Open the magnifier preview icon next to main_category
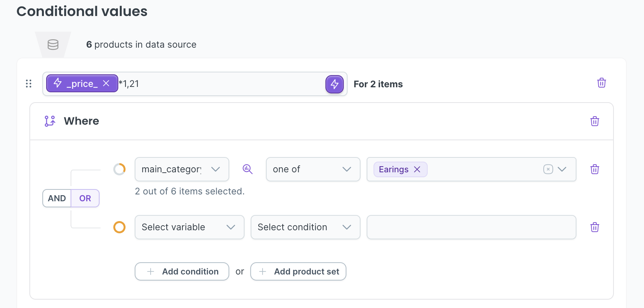Image resolution: width=644 pixels, height=308 pixels. (248, 169)
